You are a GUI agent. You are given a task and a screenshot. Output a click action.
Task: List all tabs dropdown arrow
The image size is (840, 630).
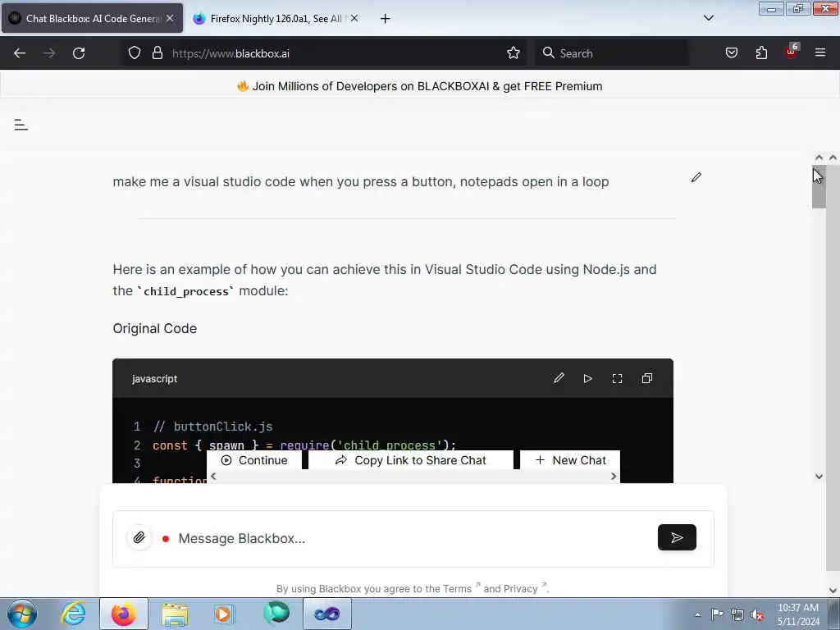(708, 18)
